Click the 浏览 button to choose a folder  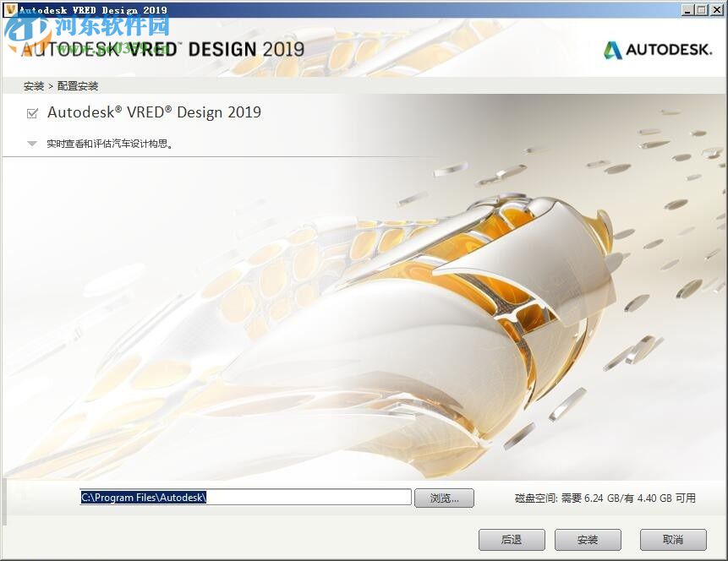pyautogui.click(x=444, y=497)
